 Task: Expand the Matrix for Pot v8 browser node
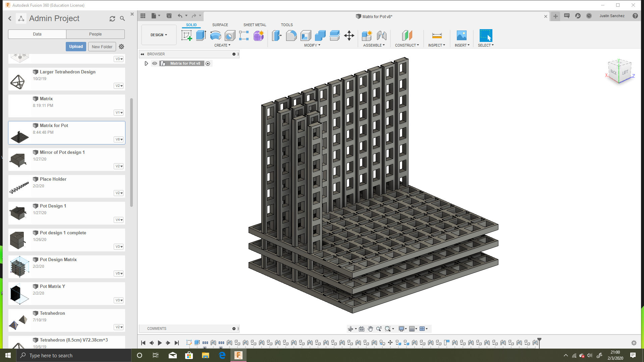146,63
